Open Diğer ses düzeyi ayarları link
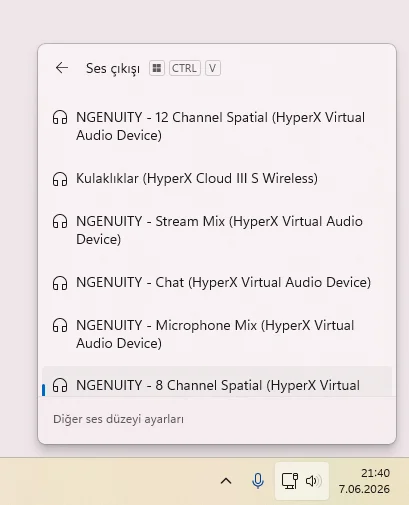409x505 pixels. [x=118, y=419]
